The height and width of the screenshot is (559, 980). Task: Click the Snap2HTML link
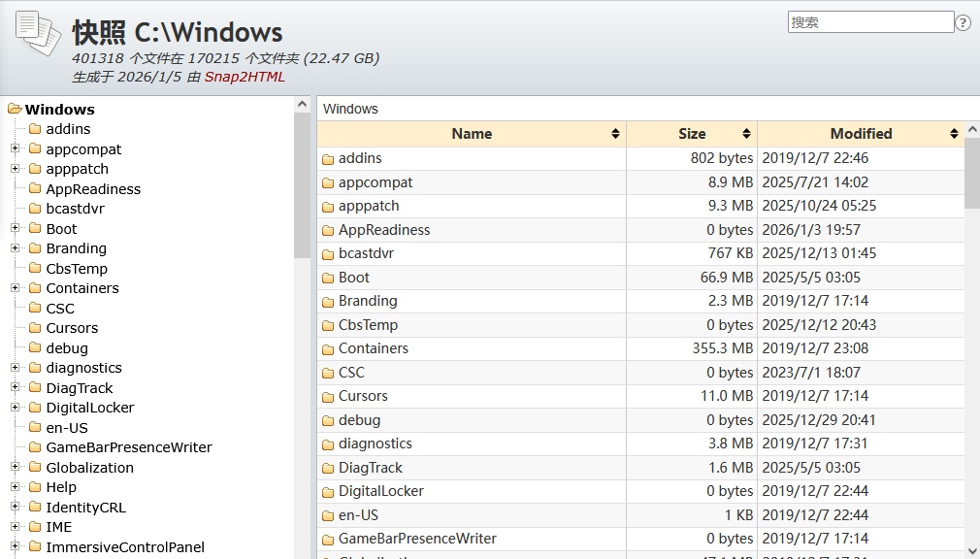(x=245, y=77)
